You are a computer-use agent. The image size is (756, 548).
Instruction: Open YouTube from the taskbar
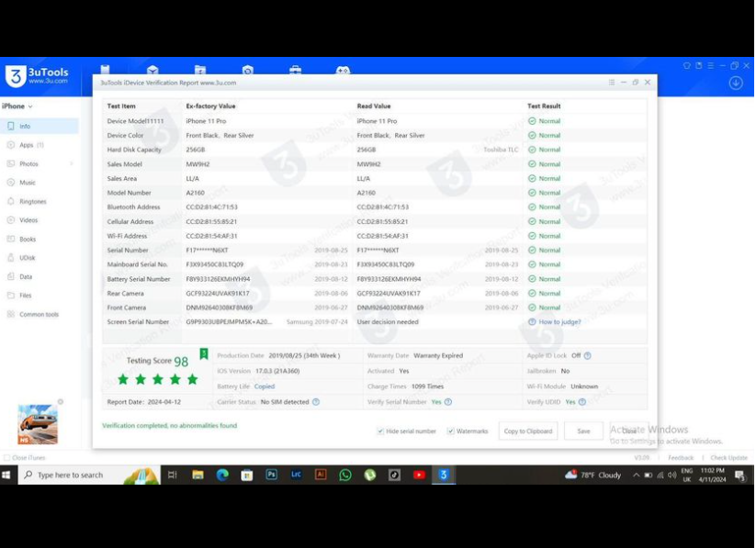pyautogui.click(x=419, y=475)
